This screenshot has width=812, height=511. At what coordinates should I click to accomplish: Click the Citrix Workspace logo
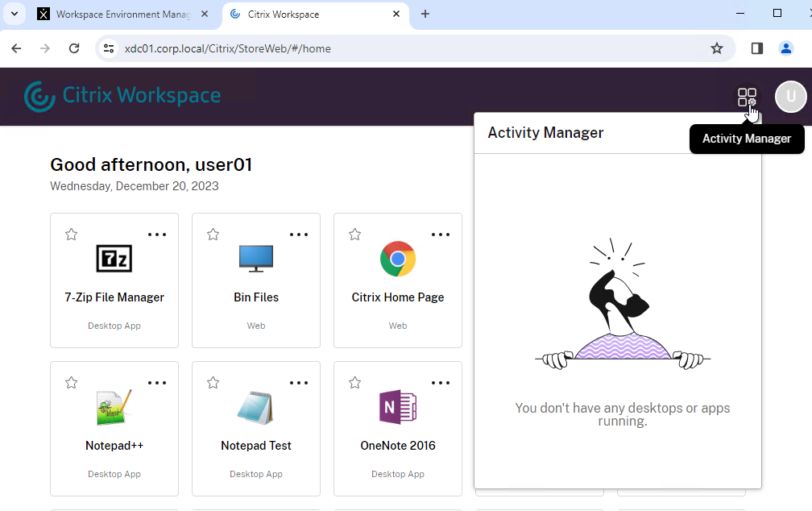pyautogui.click(x=122, y=96)
